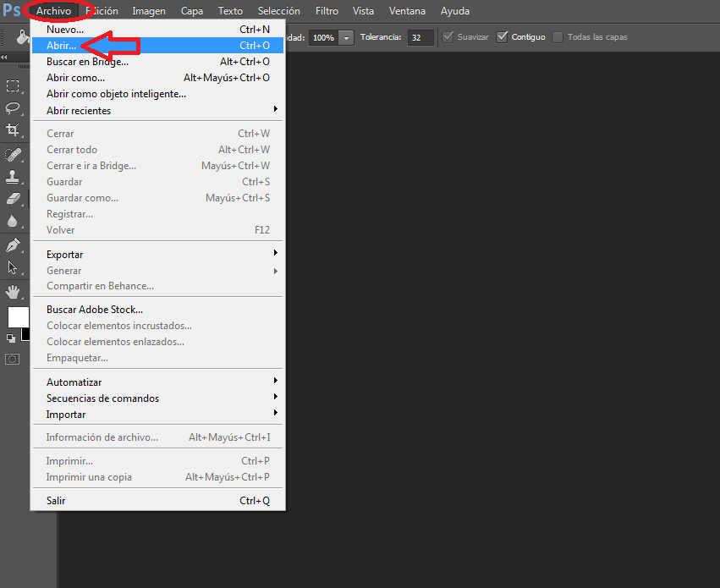Toggle the Suavizar checkbox

click(448, 36)
